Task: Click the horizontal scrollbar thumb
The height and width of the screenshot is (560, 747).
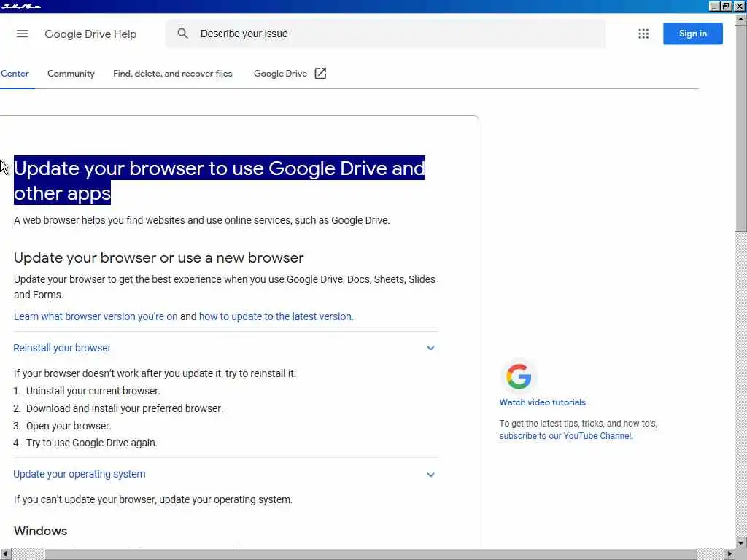Action: tap(371, 554)
